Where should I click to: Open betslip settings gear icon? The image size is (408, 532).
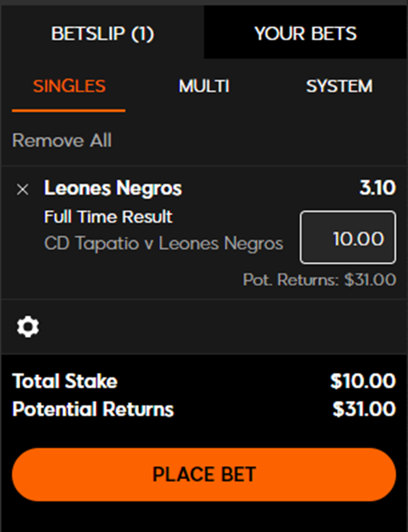[28, 327]
